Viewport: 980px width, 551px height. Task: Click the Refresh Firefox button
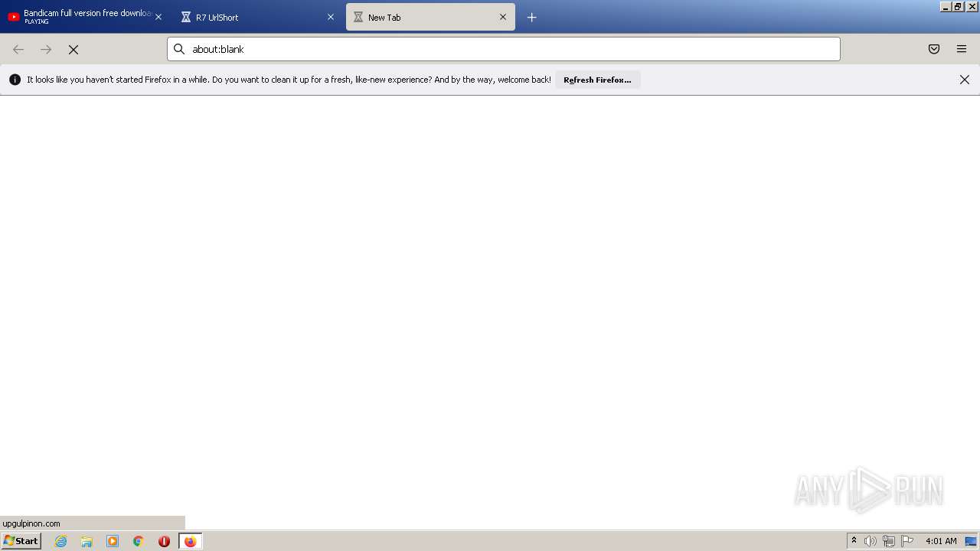(x=597, y=80)
